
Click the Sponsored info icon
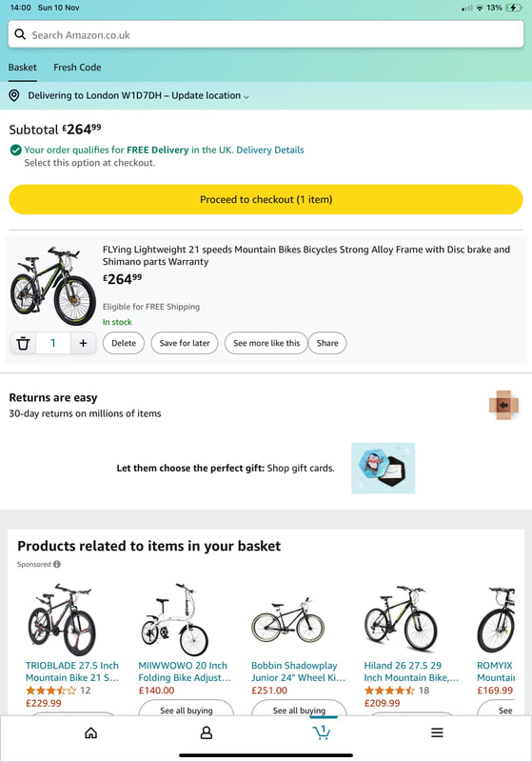click(57, 564)
